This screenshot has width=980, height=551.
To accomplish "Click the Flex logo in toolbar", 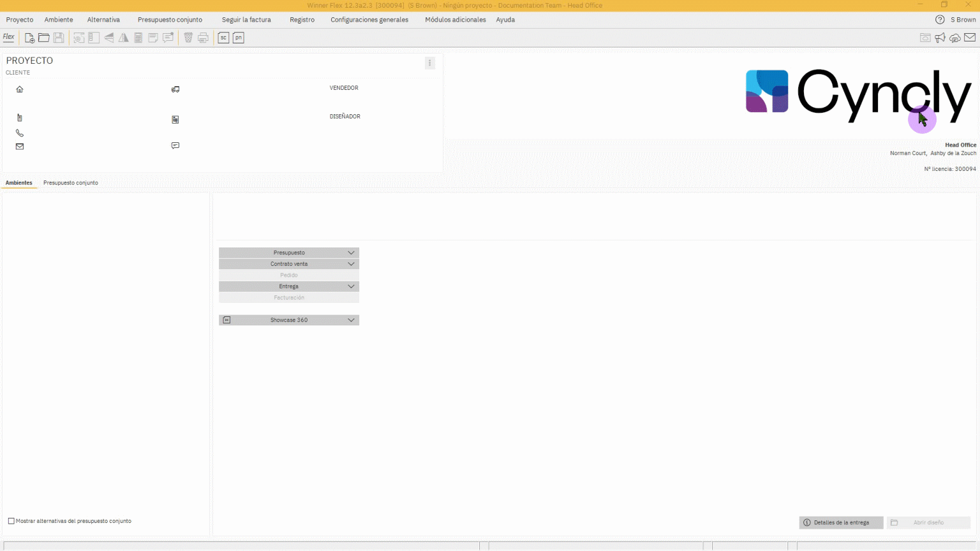I will [9, 37].
